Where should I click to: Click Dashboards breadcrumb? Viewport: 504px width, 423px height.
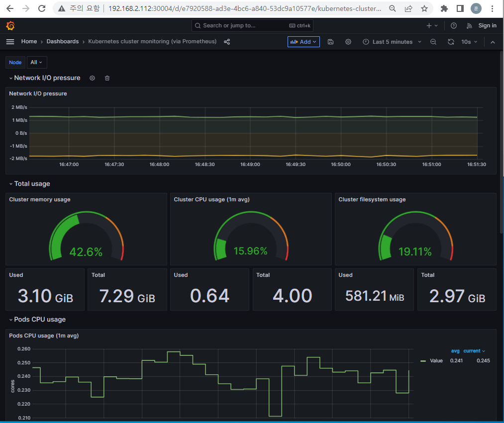click(63, 41)
